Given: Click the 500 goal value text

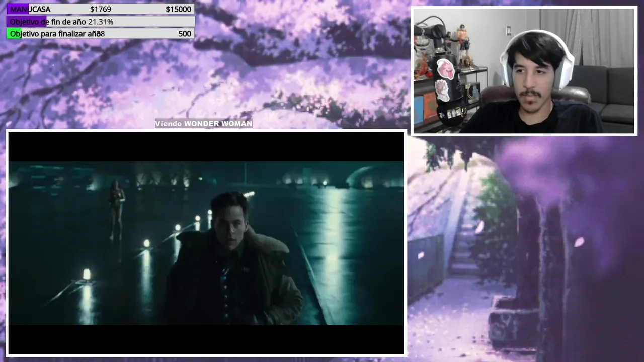Looking at the screenshot, I should (185, 34).
